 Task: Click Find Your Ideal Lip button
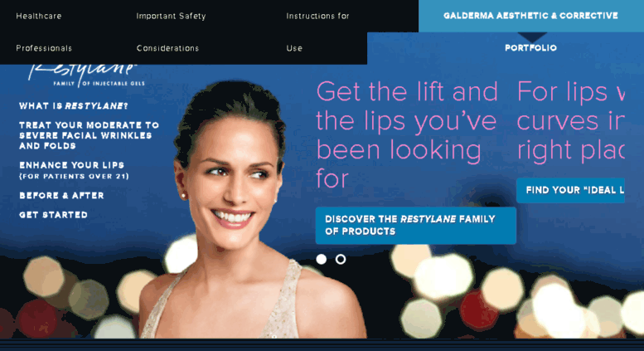[570, 190]
